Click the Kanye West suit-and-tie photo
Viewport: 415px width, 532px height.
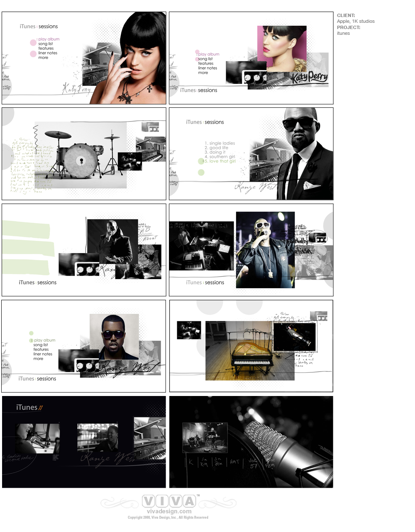pyautogui.click(x=305, y=154)
